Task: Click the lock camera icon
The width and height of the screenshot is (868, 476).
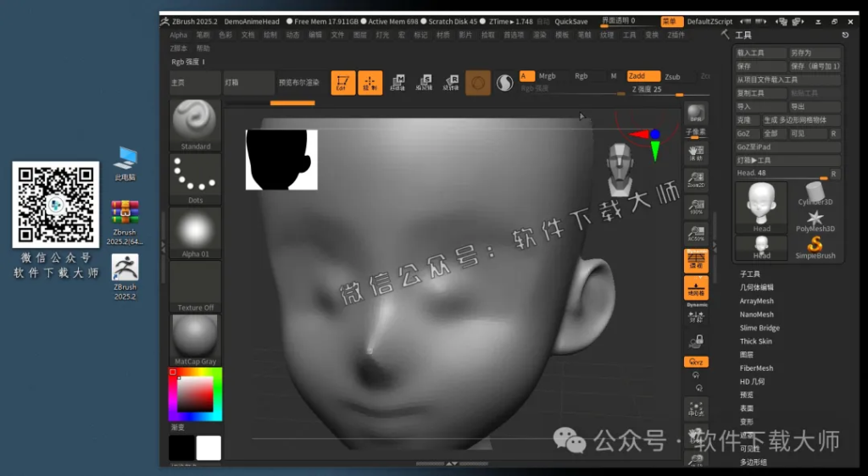Action: (x=696, y=341)
